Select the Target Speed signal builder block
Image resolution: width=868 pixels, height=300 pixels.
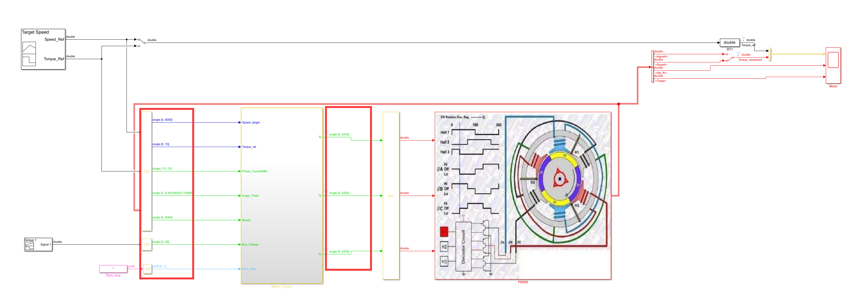tap(43, 49)
